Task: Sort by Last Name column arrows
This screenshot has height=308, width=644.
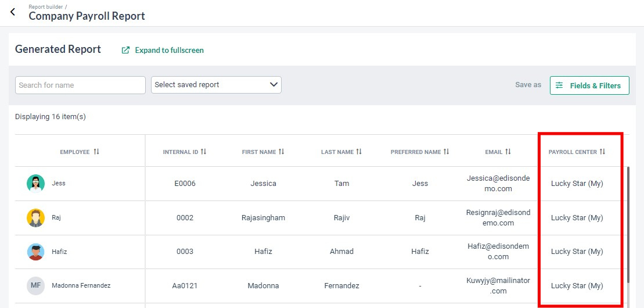Action: tap(359, 152)
